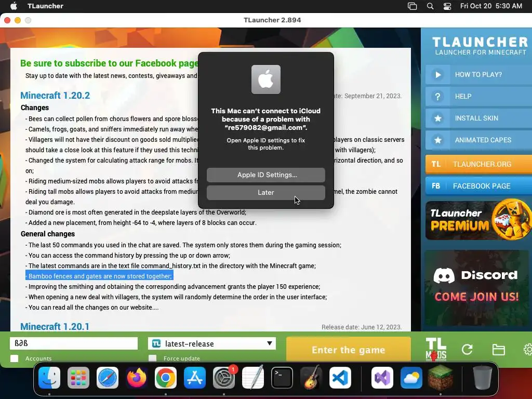Click the highlighted Bamboo fences line
The height and width of the screenshot is (399, 532).
tap(99, 276)
